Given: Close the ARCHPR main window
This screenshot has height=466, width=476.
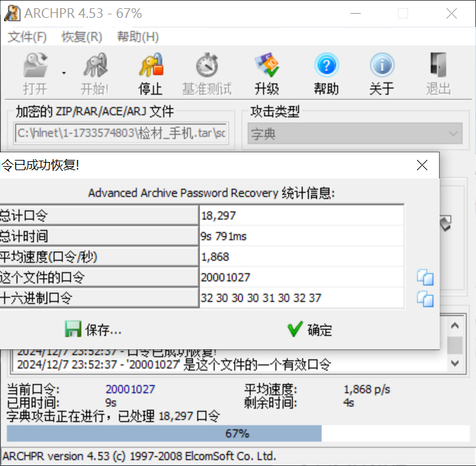Looking at the screenshot, I should 451,13.
